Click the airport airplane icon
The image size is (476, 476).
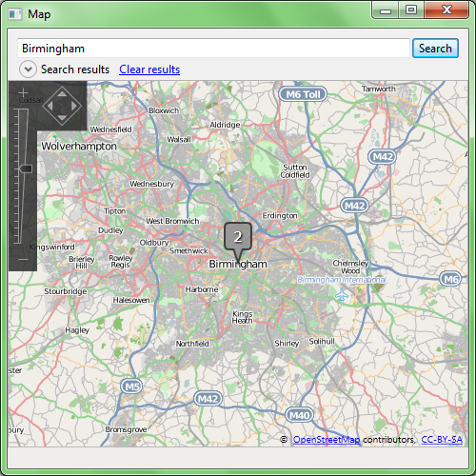(342, 295)
